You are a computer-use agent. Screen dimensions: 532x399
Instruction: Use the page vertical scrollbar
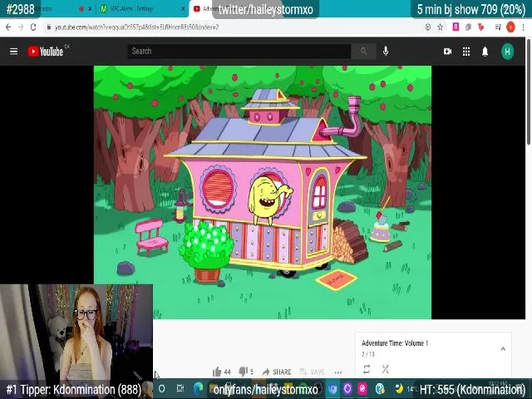coord(529,92)
